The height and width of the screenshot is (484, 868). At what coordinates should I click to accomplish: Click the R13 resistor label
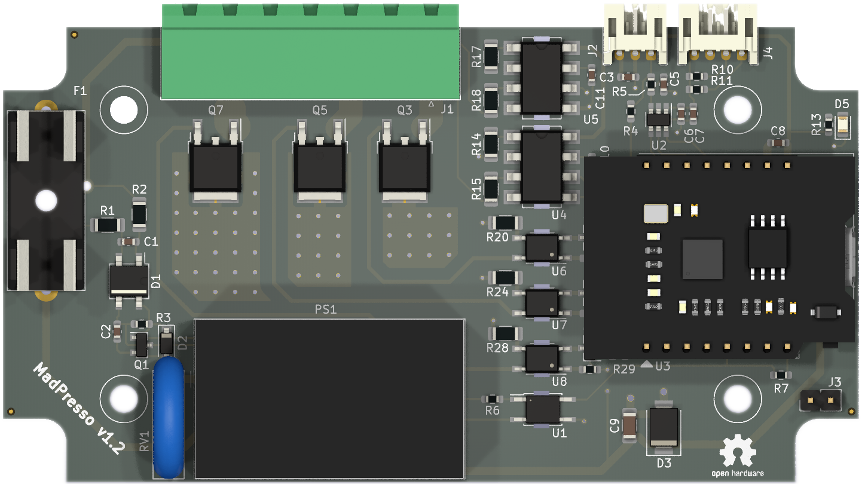pos(817,124)
